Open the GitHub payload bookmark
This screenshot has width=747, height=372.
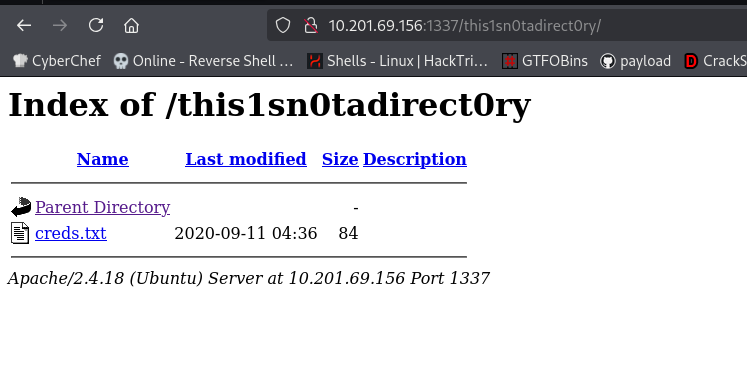636,61
